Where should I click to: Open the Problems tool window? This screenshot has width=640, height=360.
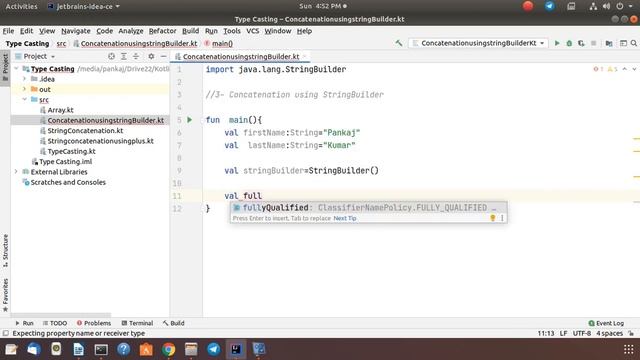pos(94,323)
